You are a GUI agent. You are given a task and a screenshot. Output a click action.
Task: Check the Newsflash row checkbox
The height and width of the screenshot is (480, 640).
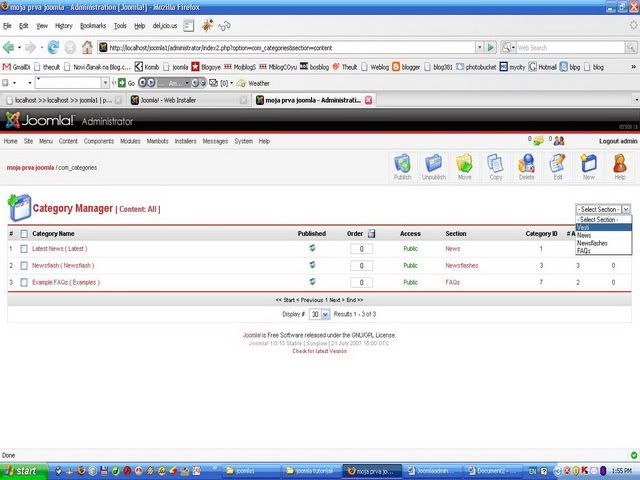[x=24, y=266]
